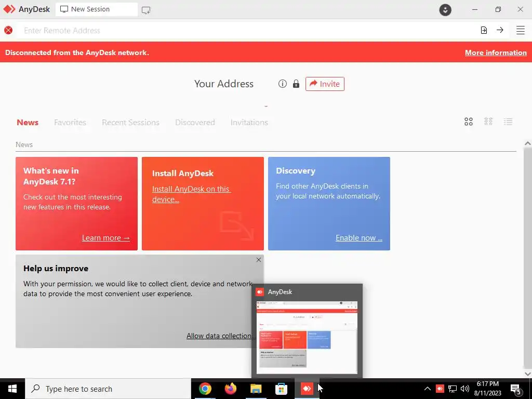
Task: Switch to the Invitations tab
Action: point(249,122)
